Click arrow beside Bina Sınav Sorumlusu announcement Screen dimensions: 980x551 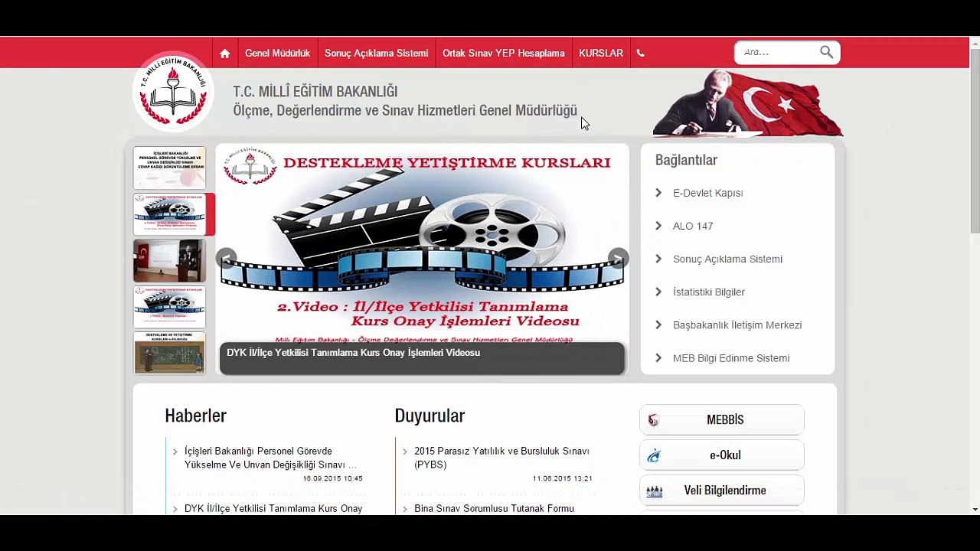405,509
